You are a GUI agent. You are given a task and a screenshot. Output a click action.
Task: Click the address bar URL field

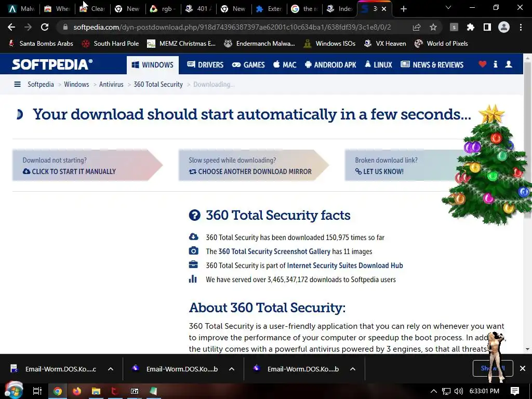click(232, 27)
